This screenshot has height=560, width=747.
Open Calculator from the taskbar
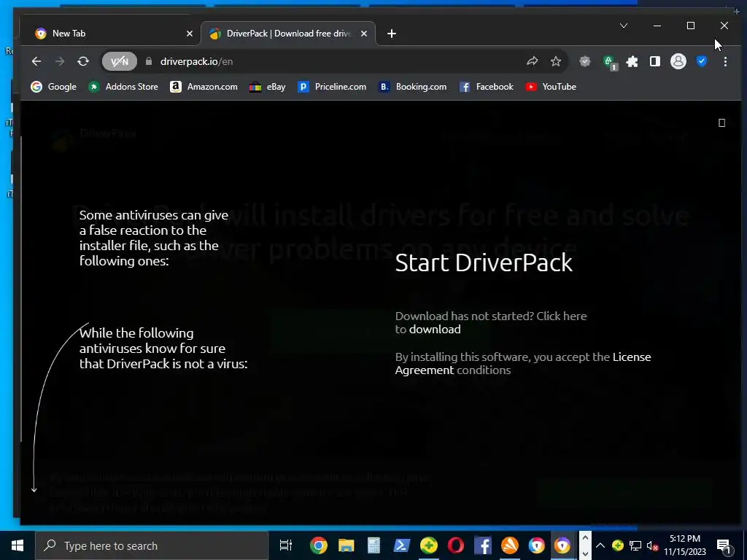(x=374, y=545)
